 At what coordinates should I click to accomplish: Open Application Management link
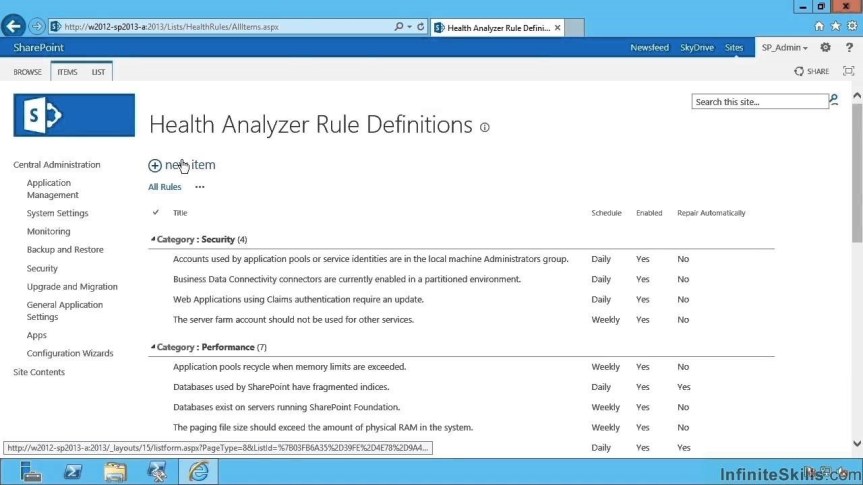(53, 189)
